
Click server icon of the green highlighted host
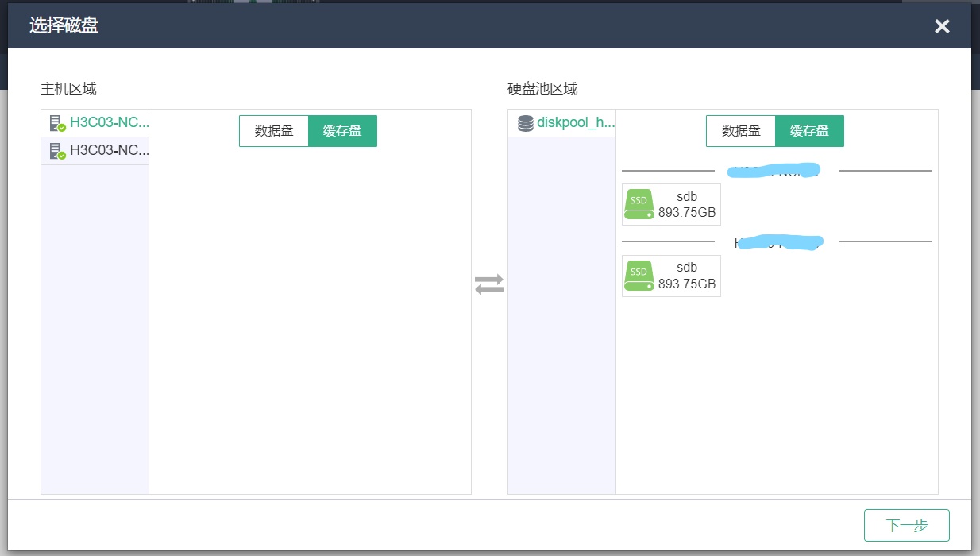click(x=56, y=123)
